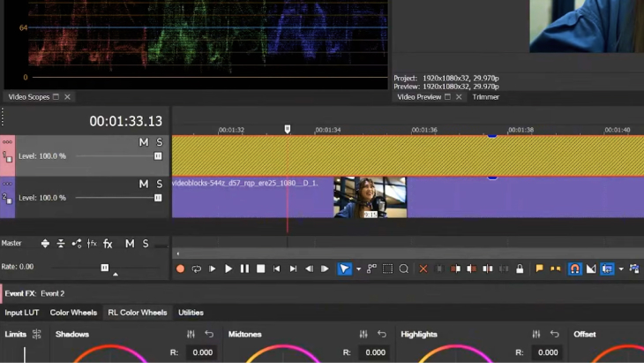Open the Normal Edit tool dropdown arrow
Screen dimensions: 644x363
(x=358, y=269)
